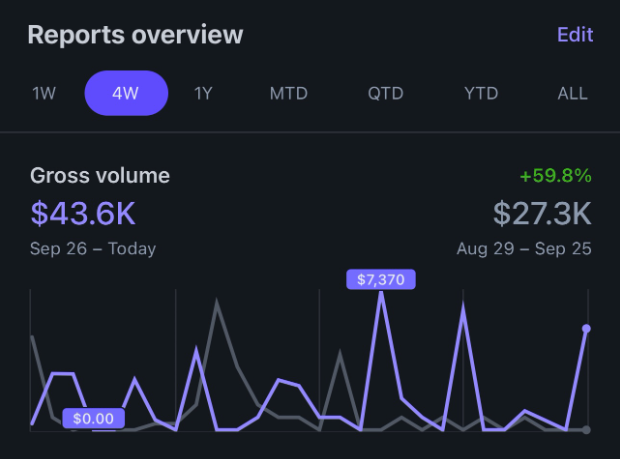Image resolution: width=620 pixels, height=459 pixels.
Task: Click the purple endpoint dot on chart
Action: pos(586,328)
